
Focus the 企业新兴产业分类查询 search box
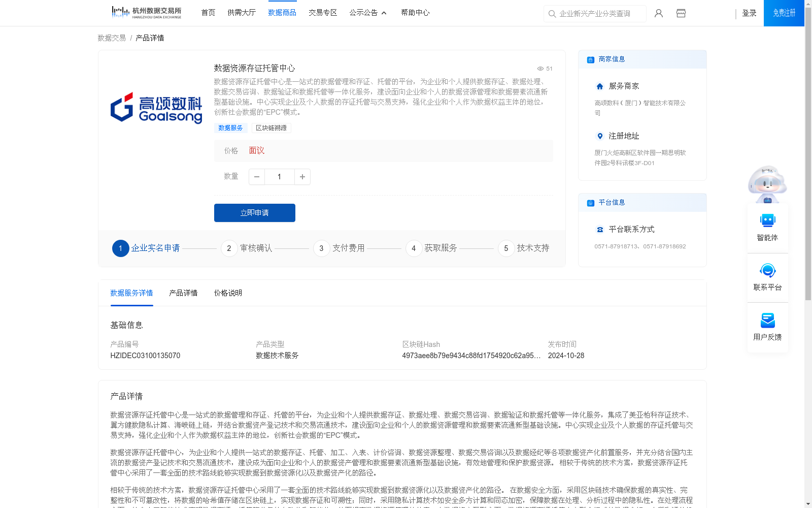pyautogui.click(x=595, y=14)
